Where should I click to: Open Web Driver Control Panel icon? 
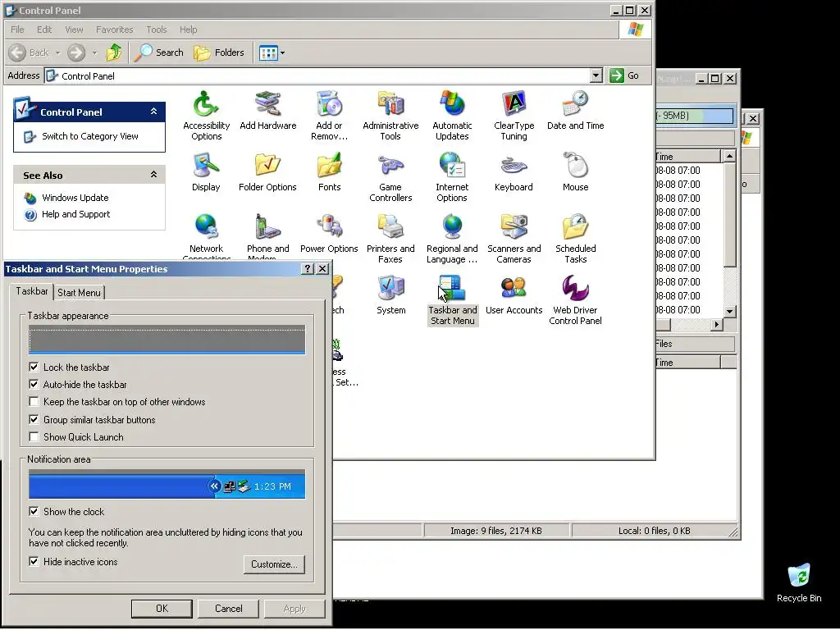tap(575, 300)
